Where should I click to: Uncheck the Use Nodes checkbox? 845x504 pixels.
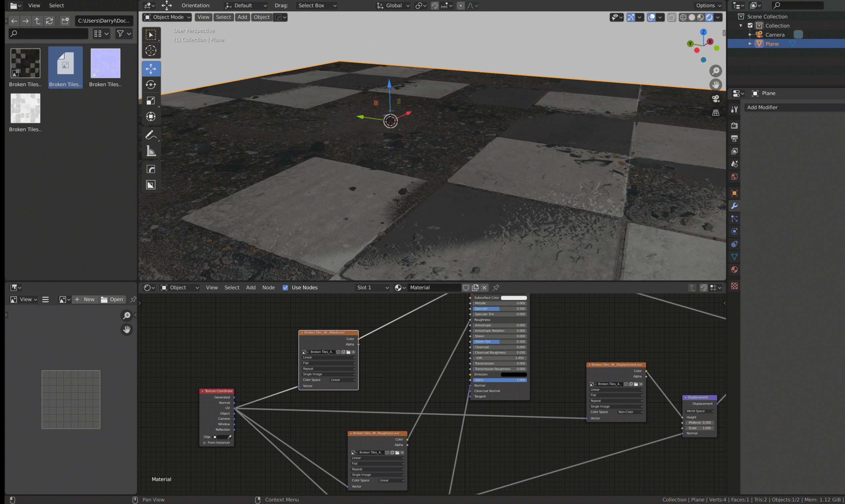[285, 287]
